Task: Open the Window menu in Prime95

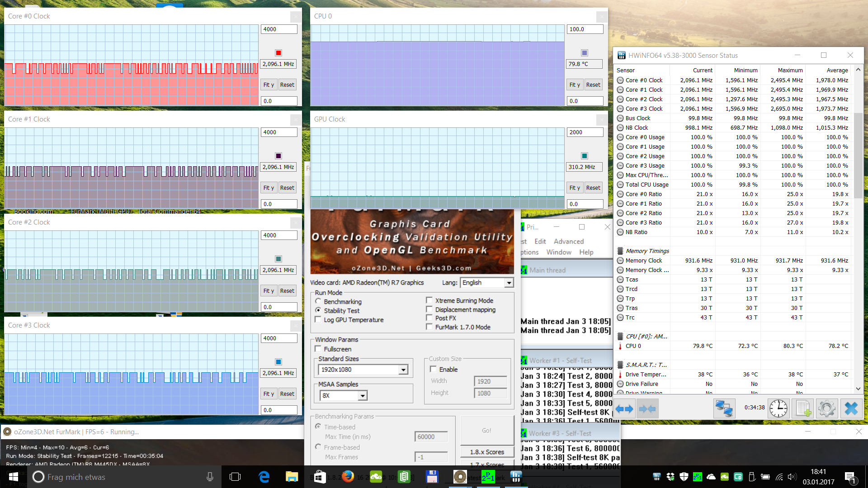Action: [558, 252]
